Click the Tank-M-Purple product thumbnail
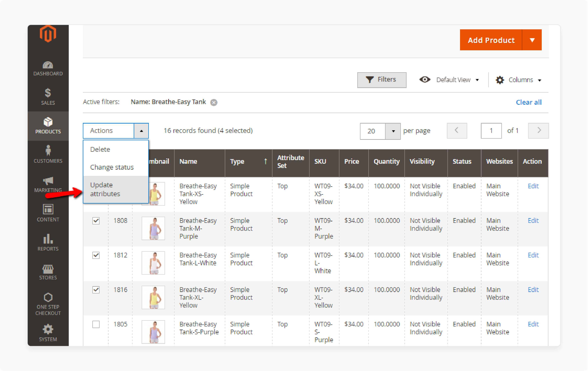Screen dimensions: 588x371 (x=153, y=229)
